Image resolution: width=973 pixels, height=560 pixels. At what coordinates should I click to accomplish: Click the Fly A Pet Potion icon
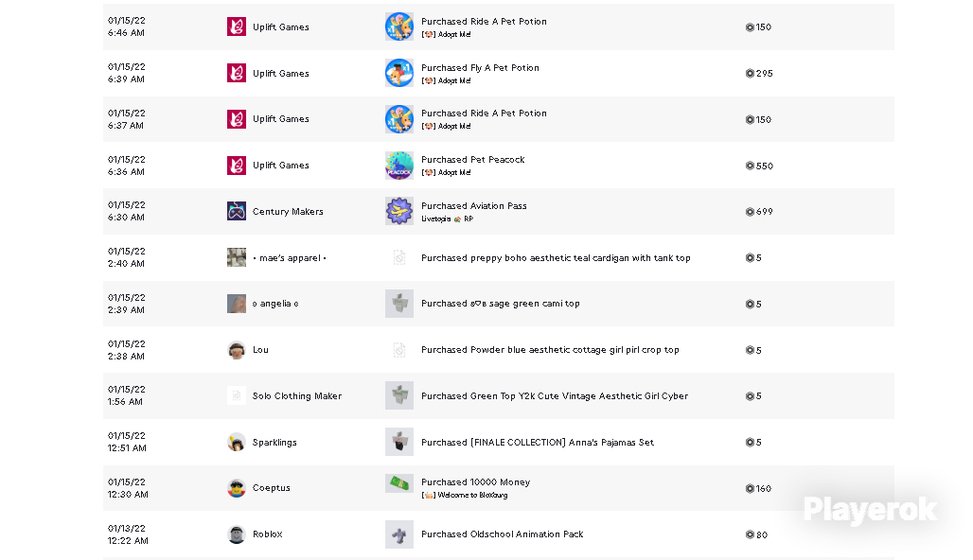(399, 73)
